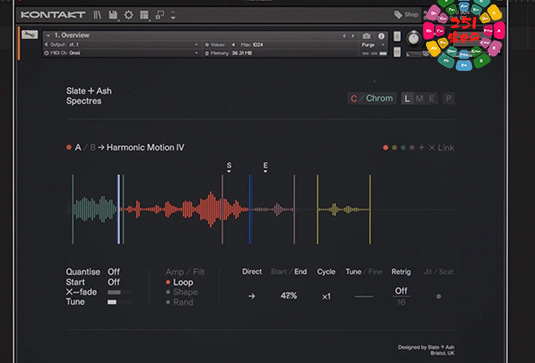
Task: Select the root key C selector
Action: pos(354,99)
